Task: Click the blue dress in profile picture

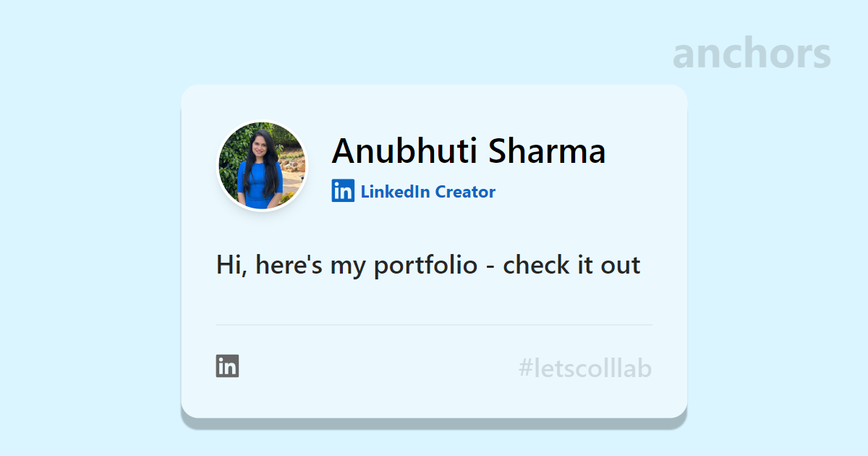Action: 260,185
